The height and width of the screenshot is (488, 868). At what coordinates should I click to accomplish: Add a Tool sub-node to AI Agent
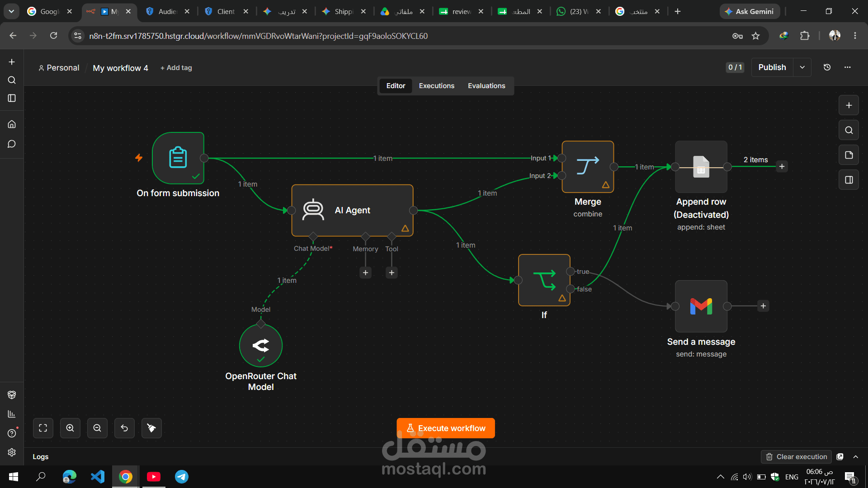392,272
